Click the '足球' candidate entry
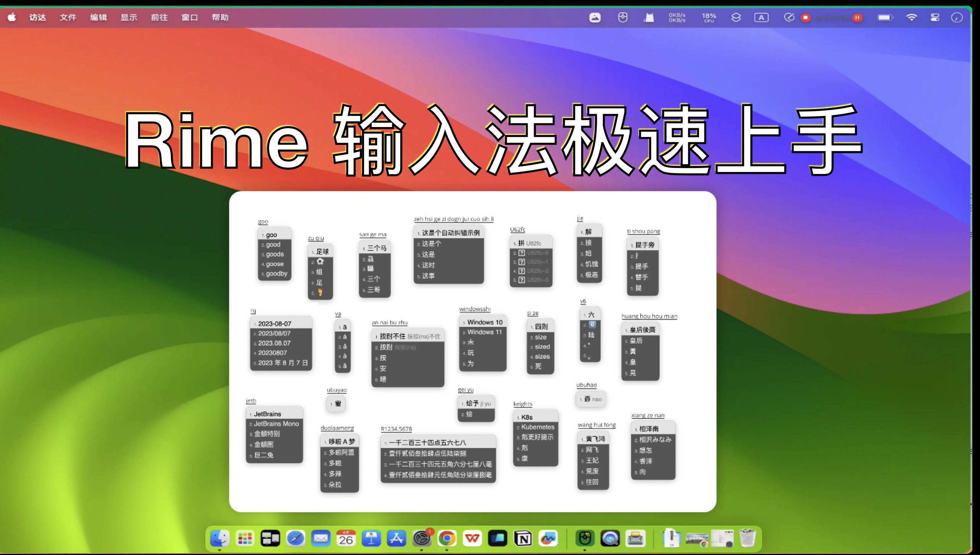Screen dimensions: 980x555 click(x=320, y=251)
